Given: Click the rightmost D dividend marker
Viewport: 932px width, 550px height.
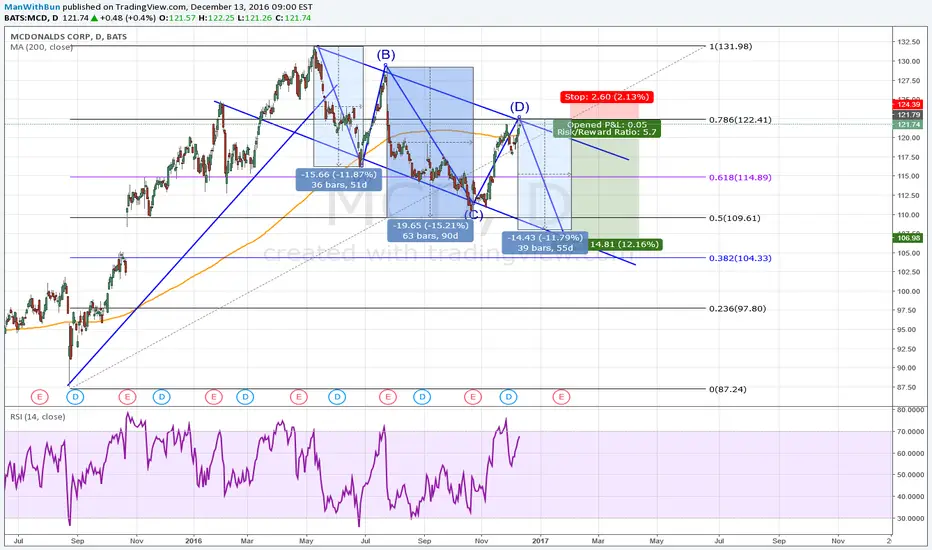Looking at the screenshot, I should pyautogui.click(x=508, y=397).
